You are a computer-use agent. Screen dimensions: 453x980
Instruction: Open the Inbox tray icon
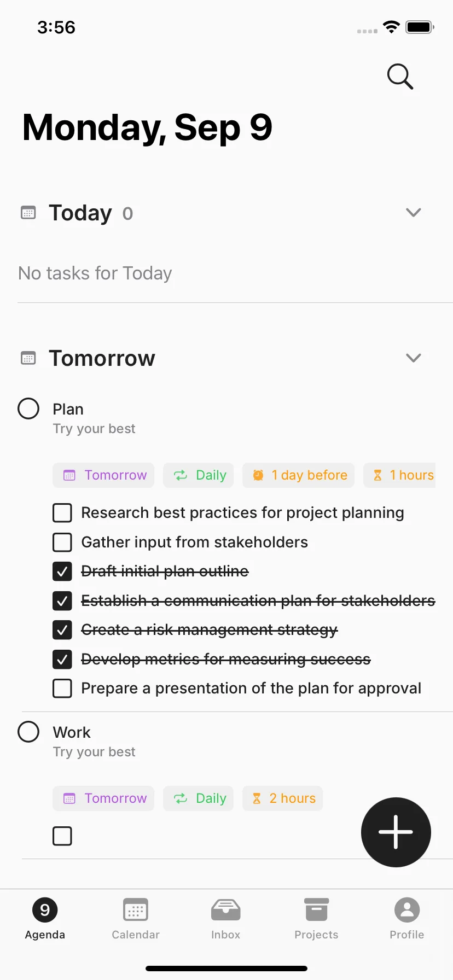pos(226,910)
